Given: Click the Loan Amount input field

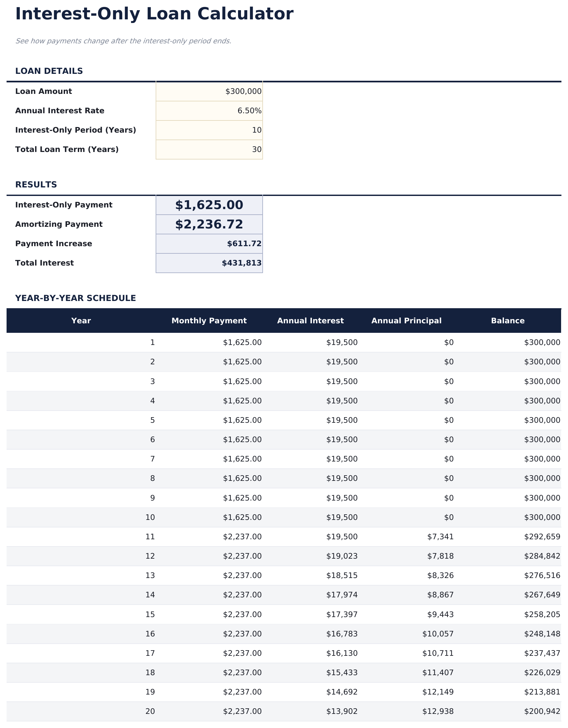Looking at the screenshot, I should pyautogui.click(x=209, y=91).
